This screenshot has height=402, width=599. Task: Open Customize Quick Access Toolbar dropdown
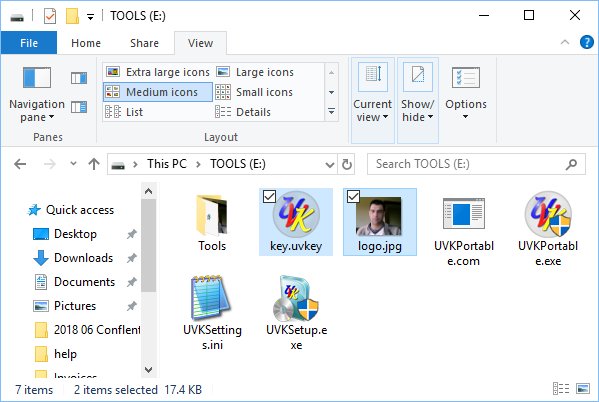click(91, 17)
